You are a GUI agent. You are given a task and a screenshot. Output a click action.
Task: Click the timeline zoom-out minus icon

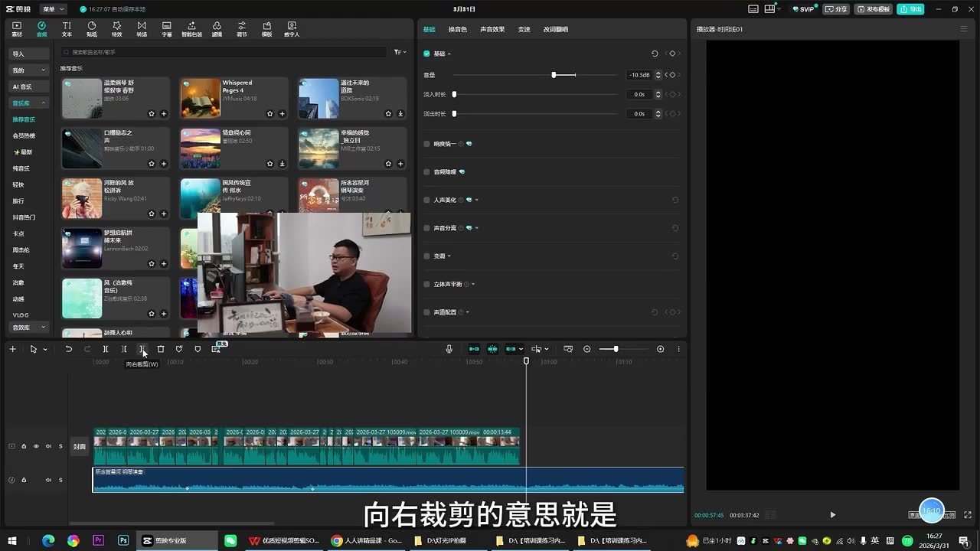587,349
